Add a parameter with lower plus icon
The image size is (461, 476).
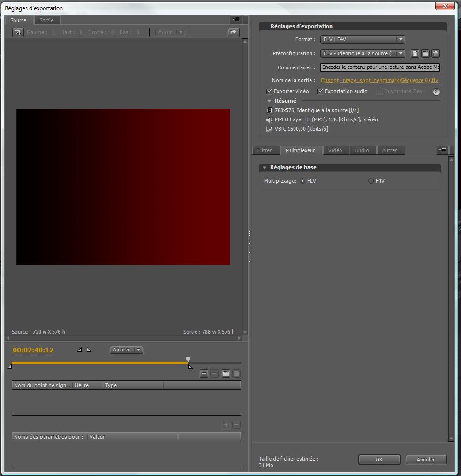coord(226,424)
